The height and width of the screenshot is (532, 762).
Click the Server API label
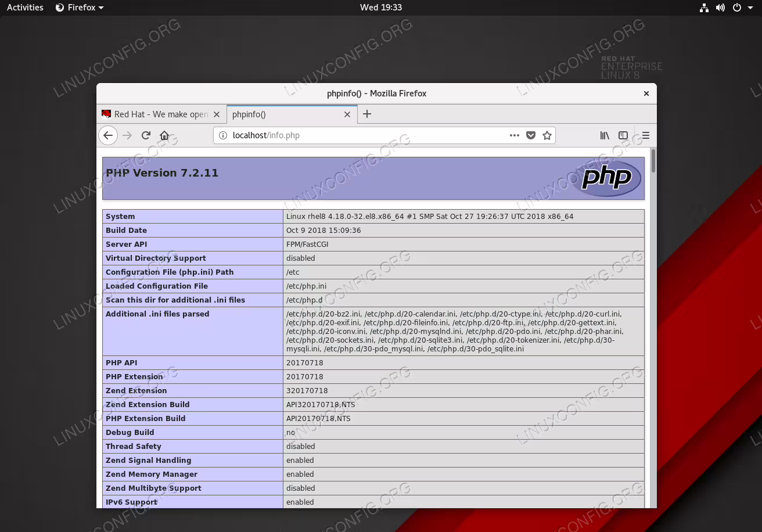(x=127, y=245)
